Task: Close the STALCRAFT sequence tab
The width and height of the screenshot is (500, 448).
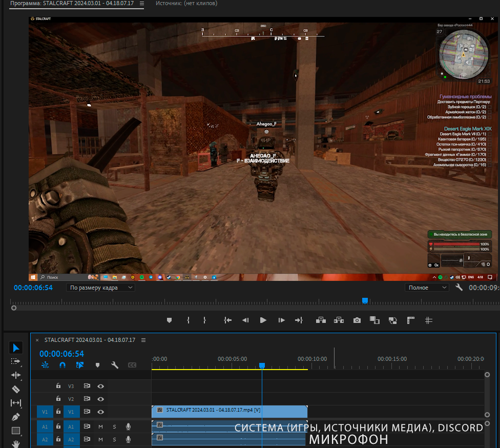Action: pos(37,340)
